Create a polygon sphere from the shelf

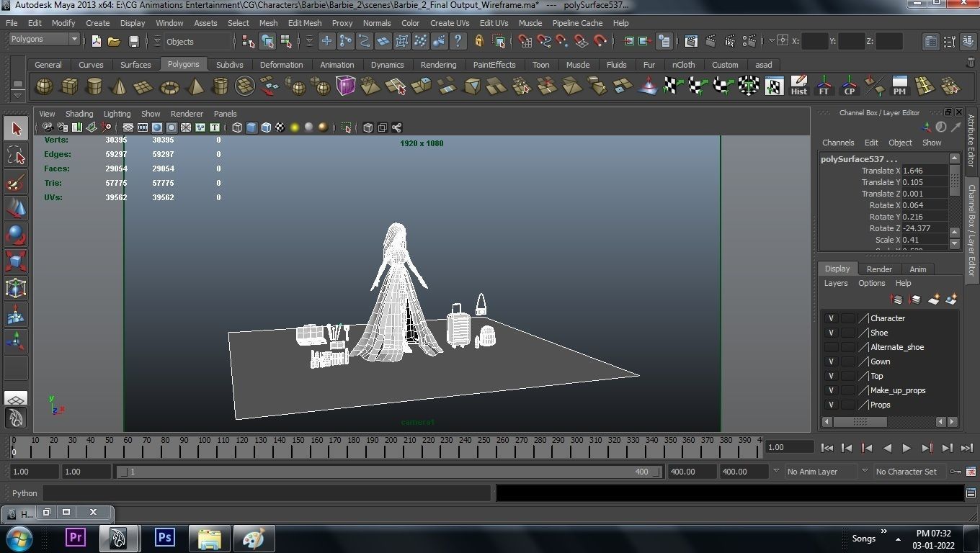(44, 87)
